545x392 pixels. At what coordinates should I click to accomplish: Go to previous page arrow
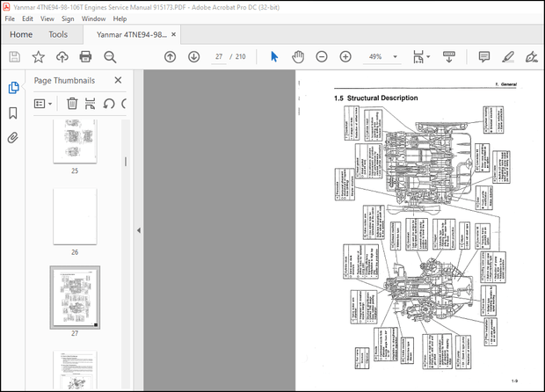[x=170, y=56]
